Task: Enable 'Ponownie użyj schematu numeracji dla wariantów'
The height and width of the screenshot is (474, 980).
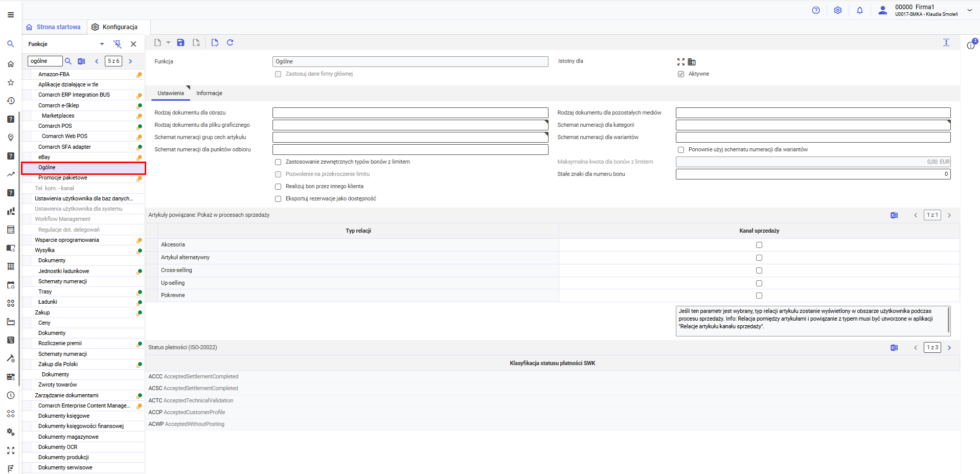Action: 681,150
